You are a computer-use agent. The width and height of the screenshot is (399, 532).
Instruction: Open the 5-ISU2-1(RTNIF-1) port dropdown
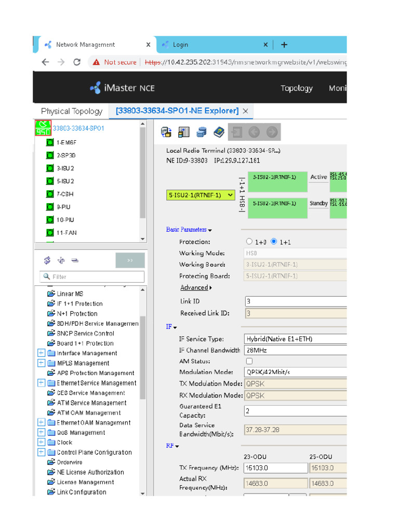click(231, 195)
